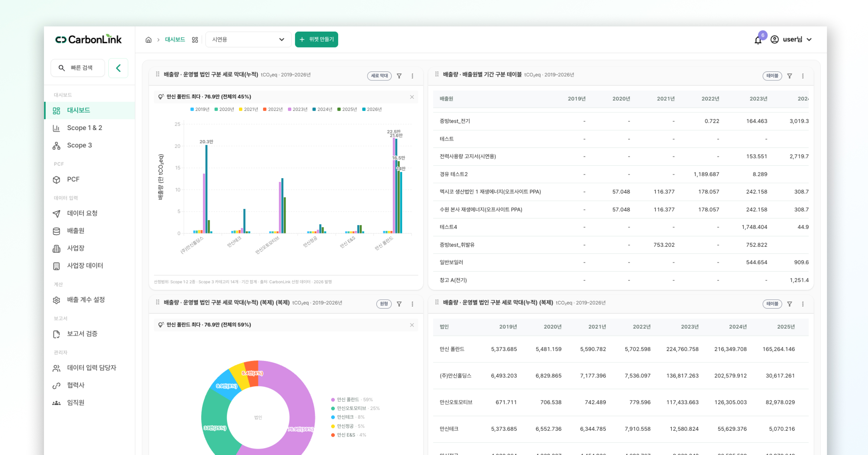Open 보고서 검증 in the sidebar
This screenshot has height=455, width=868.
(90, 334)
